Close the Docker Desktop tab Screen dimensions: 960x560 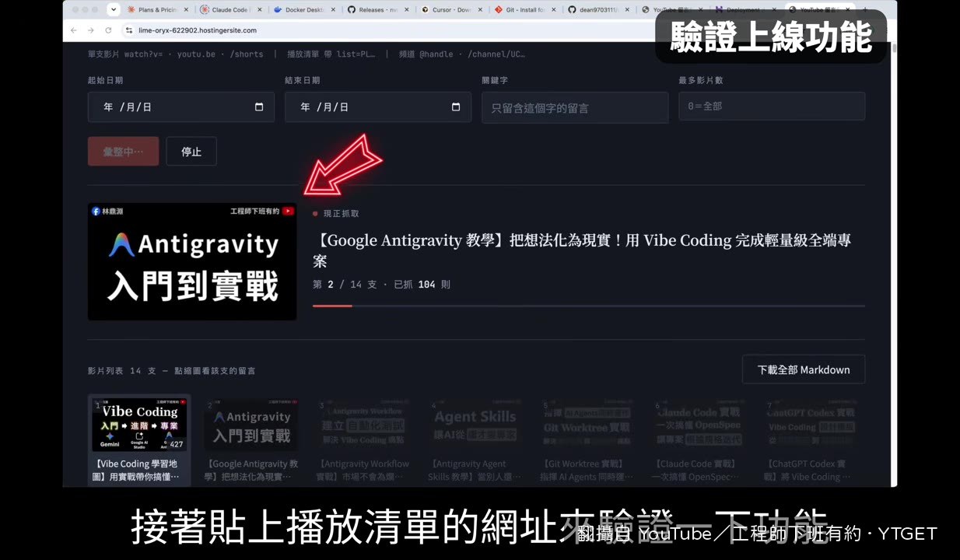[333, 10]
